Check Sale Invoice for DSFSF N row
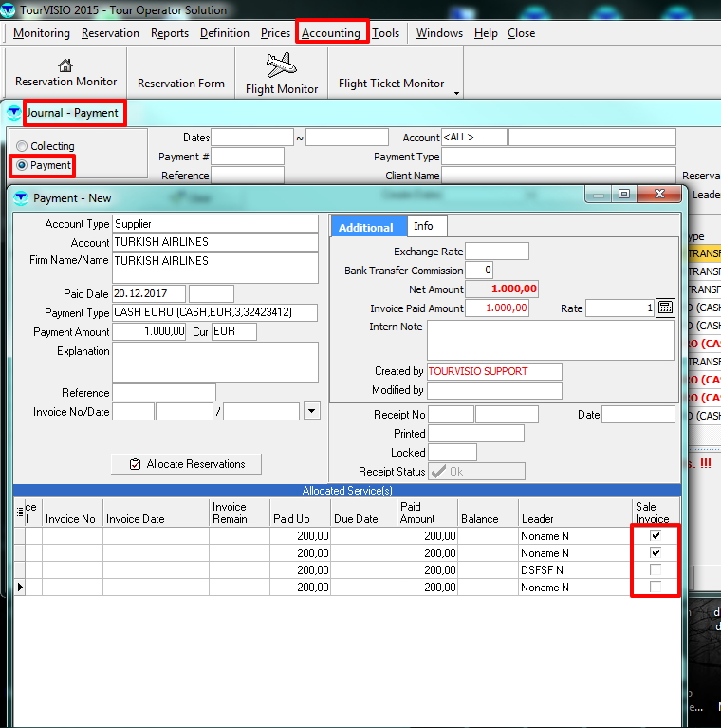 [x=656, y=570]
